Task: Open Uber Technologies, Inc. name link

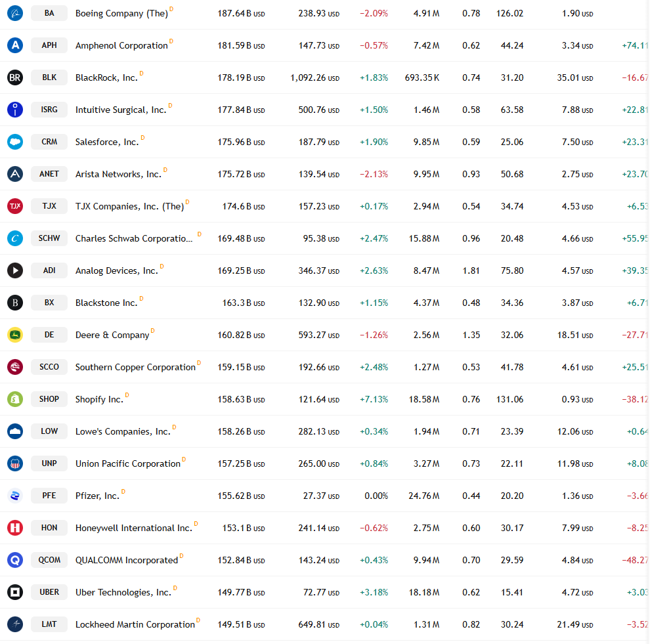Action: pos(123,593)
